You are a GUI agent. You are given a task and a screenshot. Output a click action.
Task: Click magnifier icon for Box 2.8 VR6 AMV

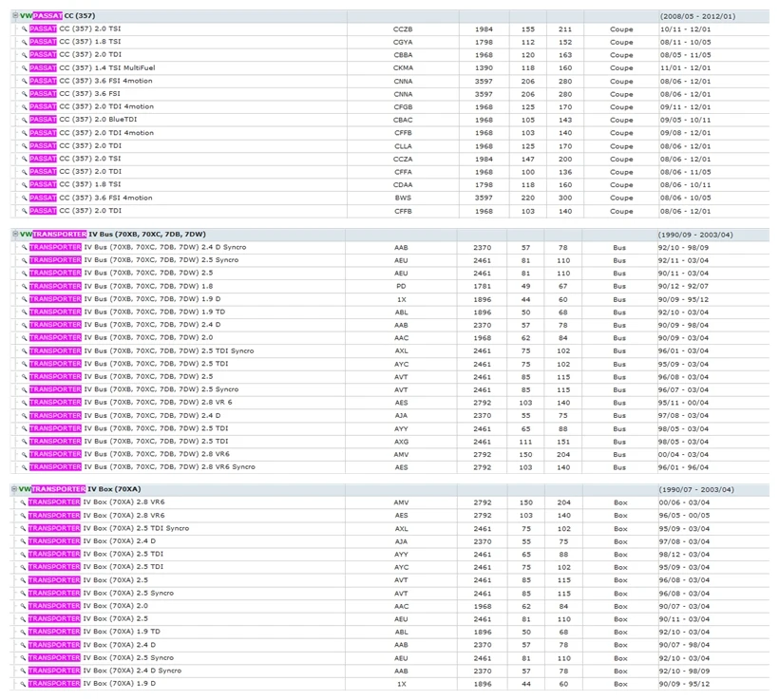23,502
